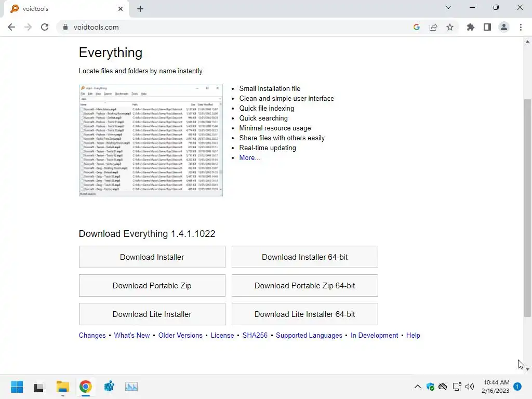
Task: Open the volume speaker tray icon
Action: 470,387
